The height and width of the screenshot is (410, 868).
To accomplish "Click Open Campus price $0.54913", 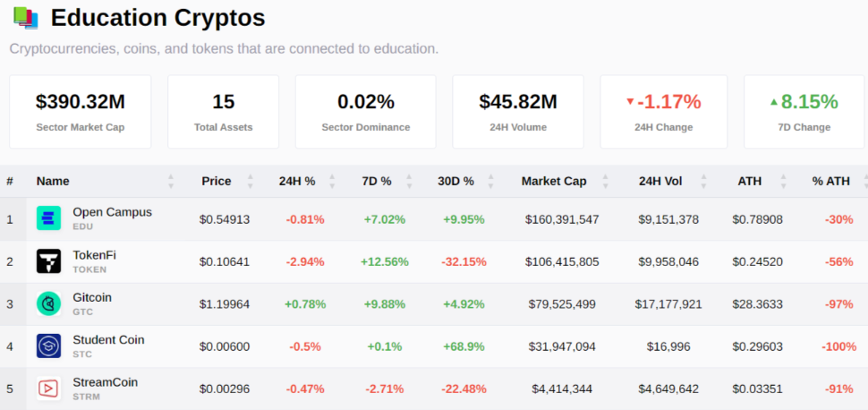I will (x=225, y=219).
